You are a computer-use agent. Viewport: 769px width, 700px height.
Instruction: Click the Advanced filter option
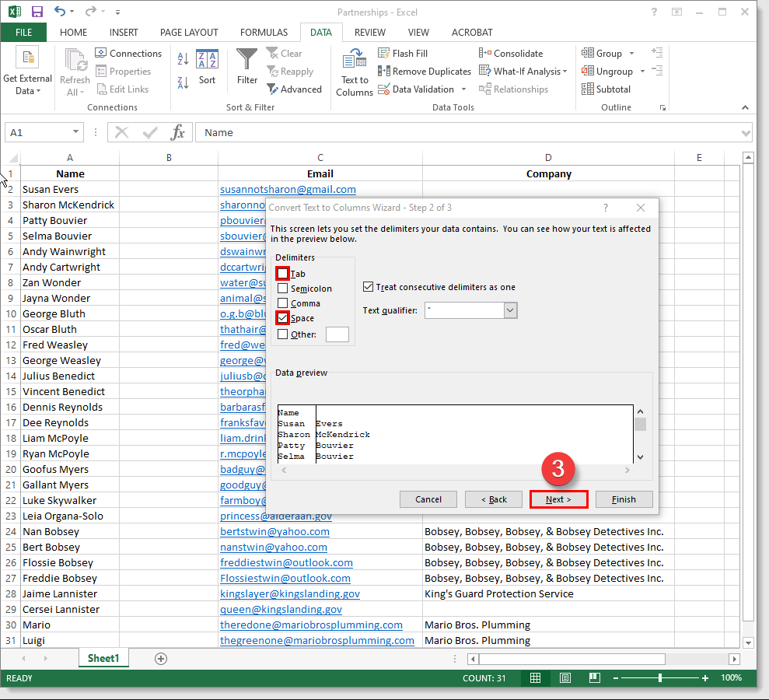click(x=294, y=89)
